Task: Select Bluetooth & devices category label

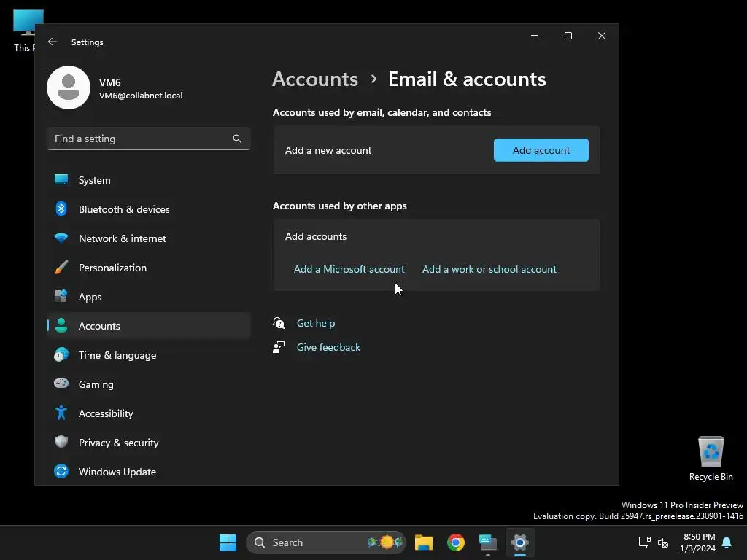Action: coord(124,209)
